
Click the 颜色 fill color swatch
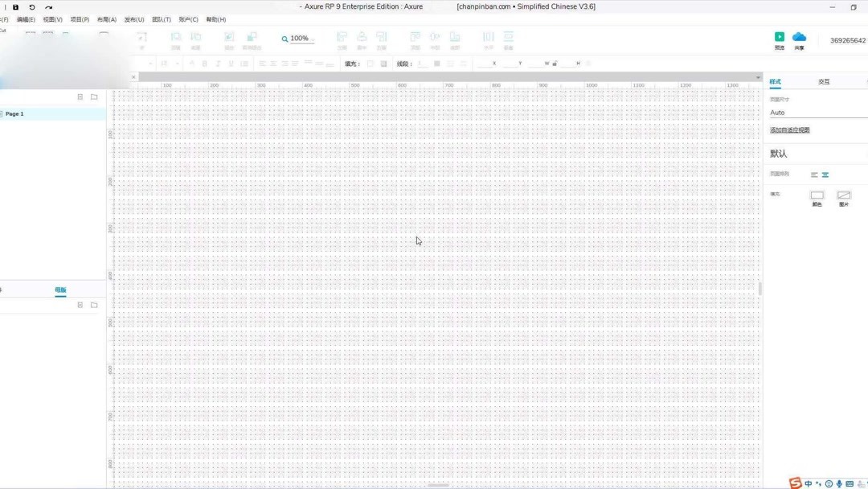point(817,194)
